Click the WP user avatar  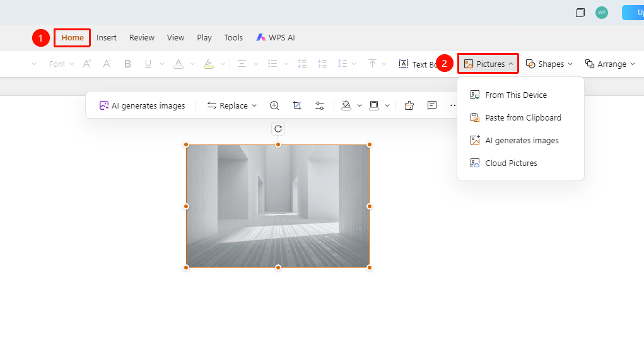[x=602, y=13]
